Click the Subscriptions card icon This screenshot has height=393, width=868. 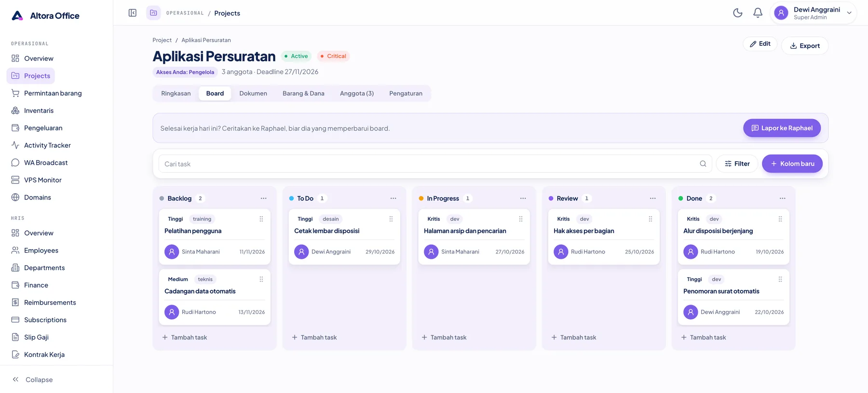click(15, 320)
